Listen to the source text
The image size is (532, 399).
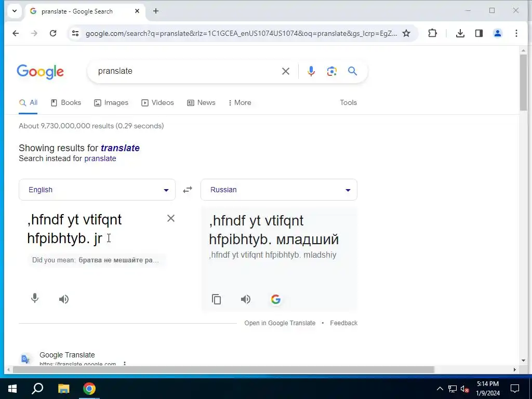[64, 299]
